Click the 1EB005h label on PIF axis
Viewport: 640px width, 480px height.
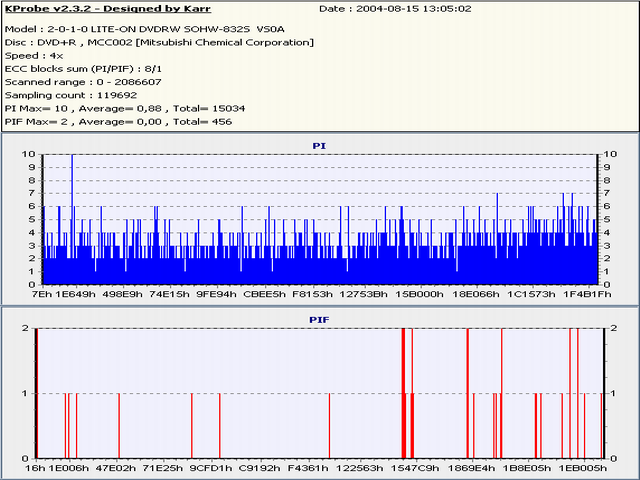click(583, 468)
